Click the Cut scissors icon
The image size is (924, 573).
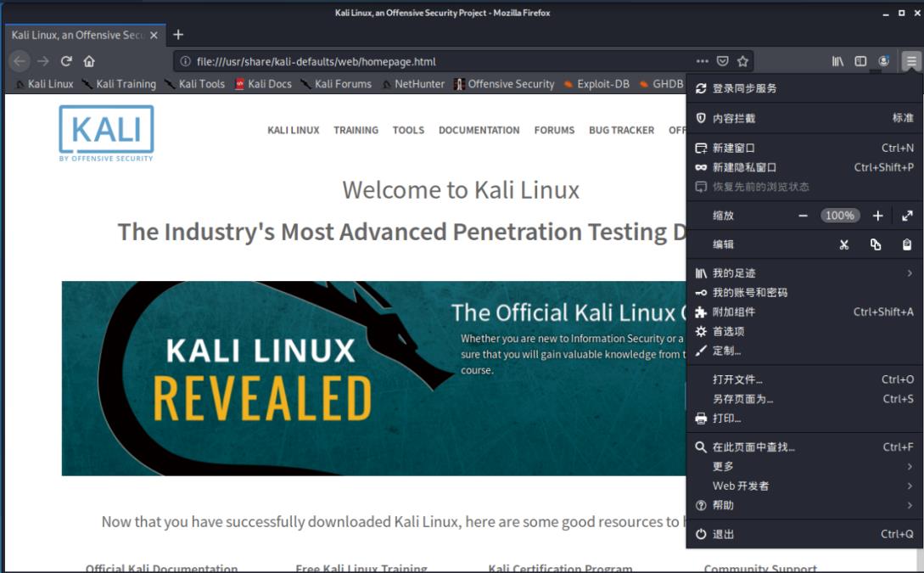[x=843, y=244]
